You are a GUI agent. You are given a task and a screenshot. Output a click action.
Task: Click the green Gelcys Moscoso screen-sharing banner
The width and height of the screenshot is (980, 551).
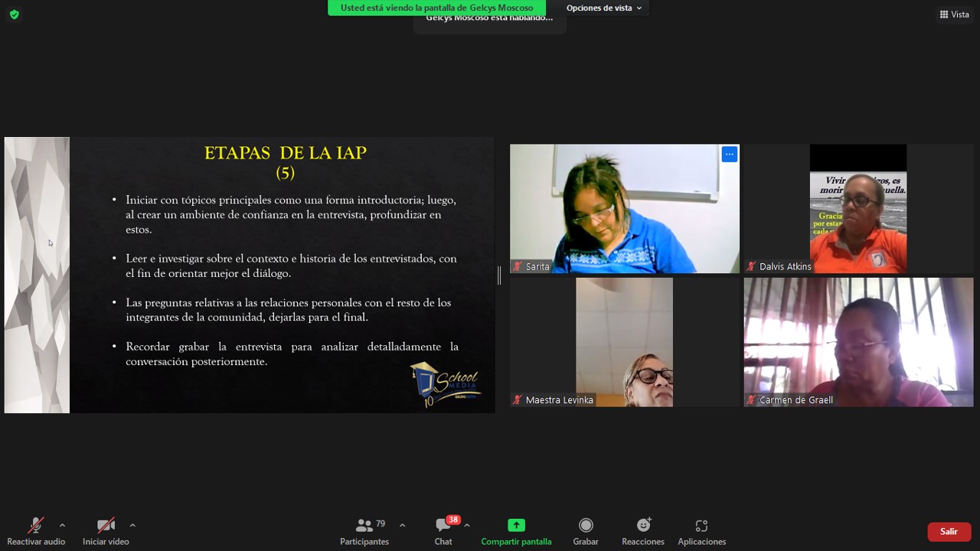point(436,8)
